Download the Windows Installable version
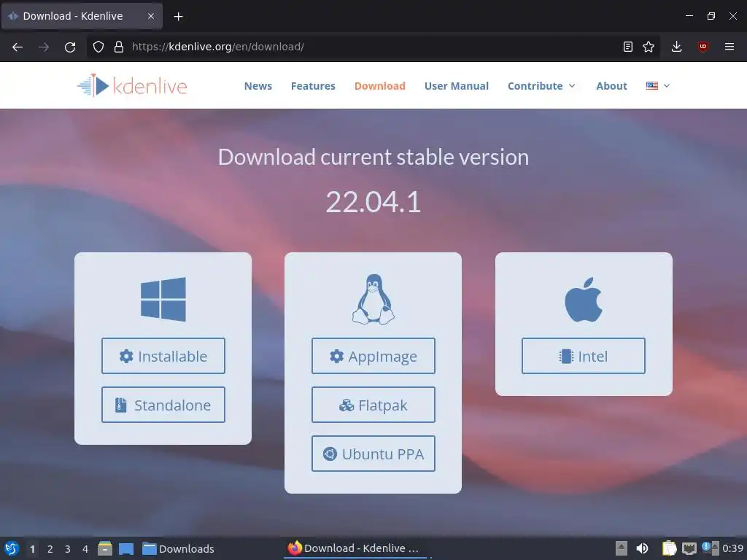 click(163, 356)
